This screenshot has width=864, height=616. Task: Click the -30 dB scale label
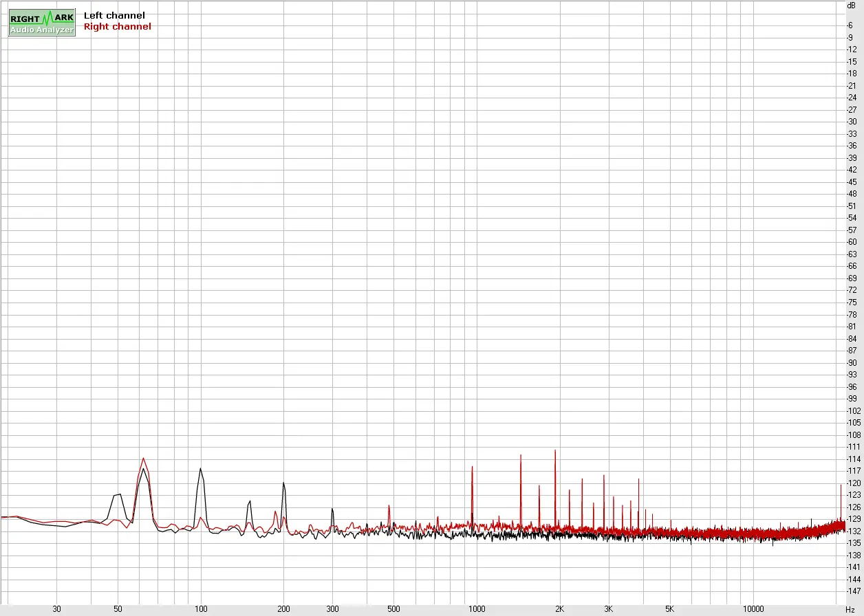(x=852, y=122)
